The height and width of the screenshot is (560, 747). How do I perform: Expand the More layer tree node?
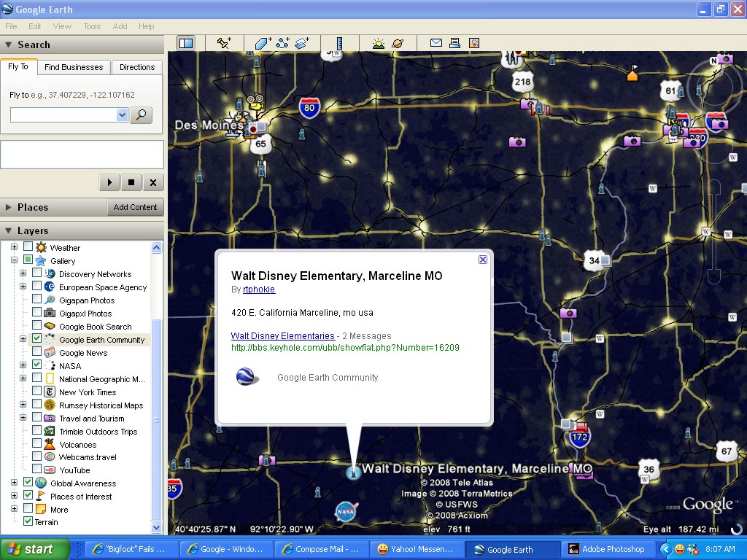[x=15, y=508]
